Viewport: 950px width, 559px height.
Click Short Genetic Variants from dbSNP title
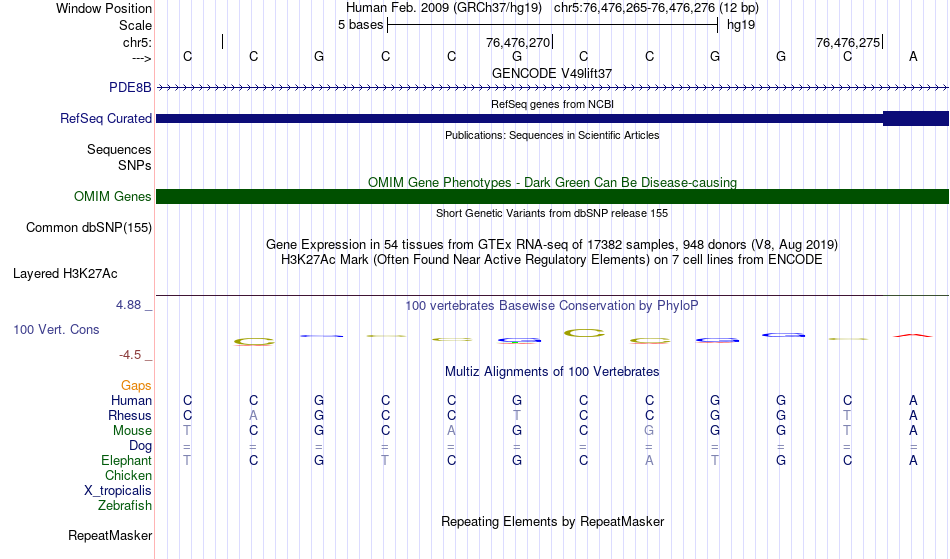click(552, 213)
